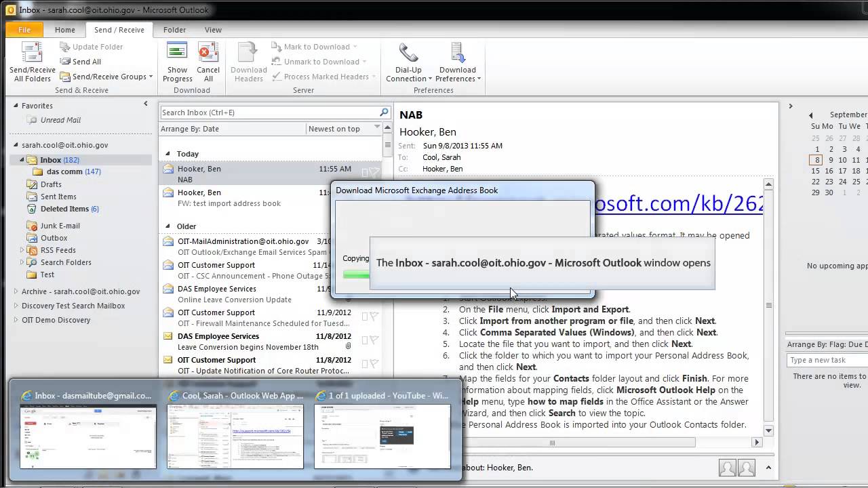
Task: Switch to the View tab
Action: pyautogui.click(x=213, y=30)
